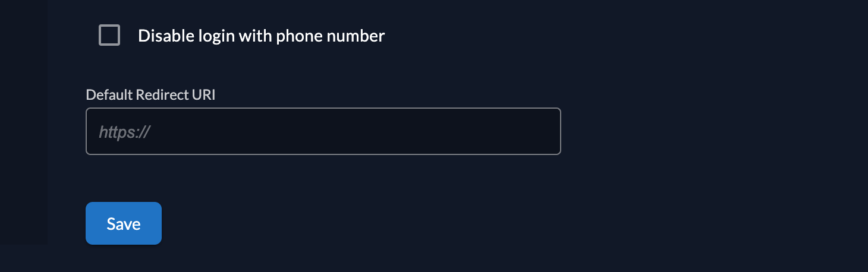The width and height of the screenshot is (868, 272).
Task: Focus the Default Redirect URI input field
Action: click(x=323, y=131)
